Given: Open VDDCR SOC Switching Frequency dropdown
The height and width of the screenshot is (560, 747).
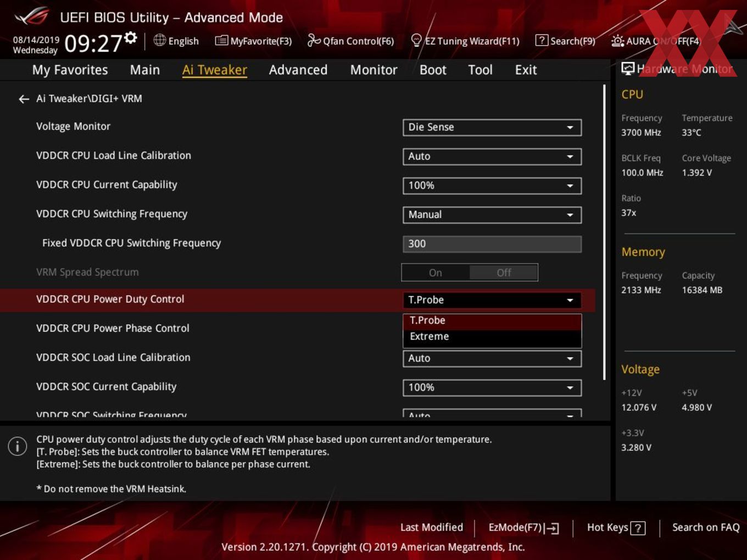Looking at the screenshot, I should coord(492,413).
